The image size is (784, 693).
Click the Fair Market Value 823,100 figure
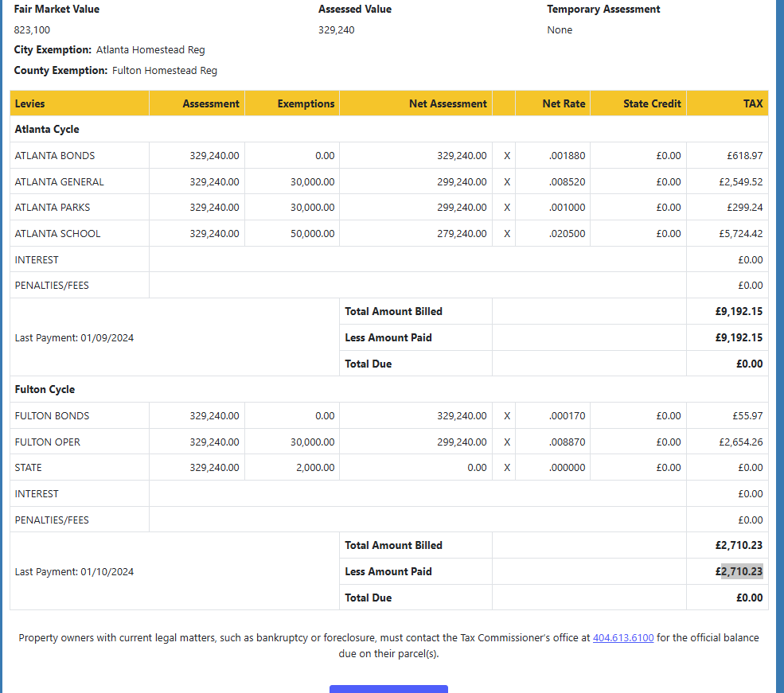pyautogui.click(x=32, y=30)
